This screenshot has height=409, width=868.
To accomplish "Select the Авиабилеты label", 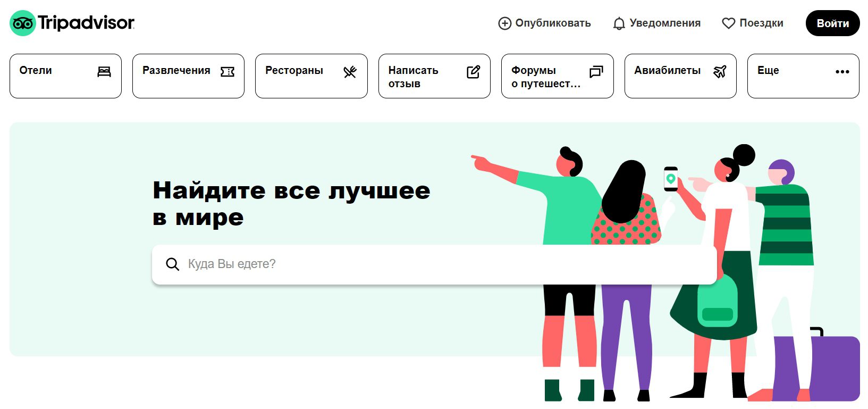I will click(667, 70).
